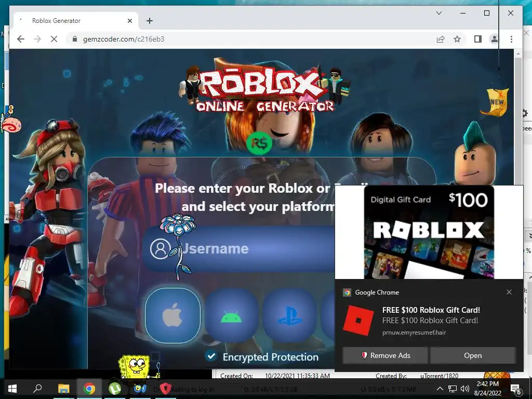Click the FREE $100 Roblox Gift Card title
The image size is (532, 399).
[431, 310]
